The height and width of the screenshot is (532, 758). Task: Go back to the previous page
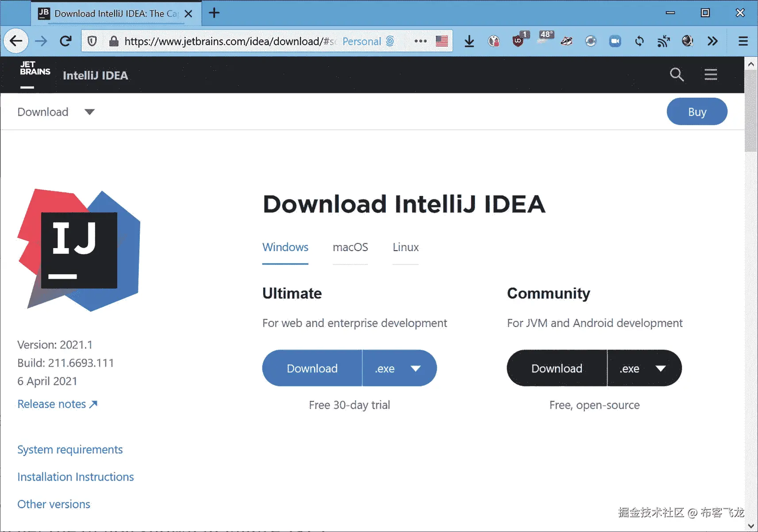tap(16, 41)
